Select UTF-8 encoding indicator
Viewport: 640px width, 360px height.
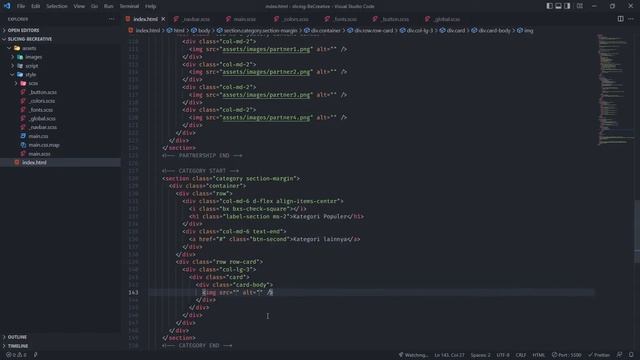pos(503,355)
